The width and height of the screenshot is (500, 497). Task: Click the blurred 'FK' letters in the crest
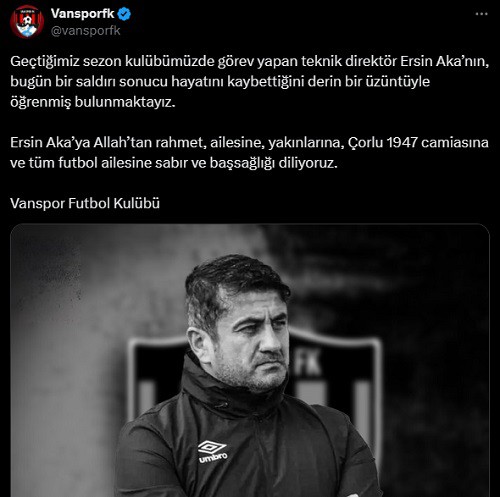[308, 362]
